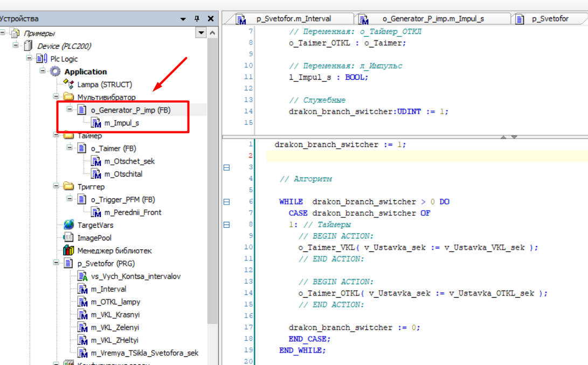This screenshot has height=365, width=588.
Task: Select the Lampa (STRUCT) tree item
Action: click(105, 85)
